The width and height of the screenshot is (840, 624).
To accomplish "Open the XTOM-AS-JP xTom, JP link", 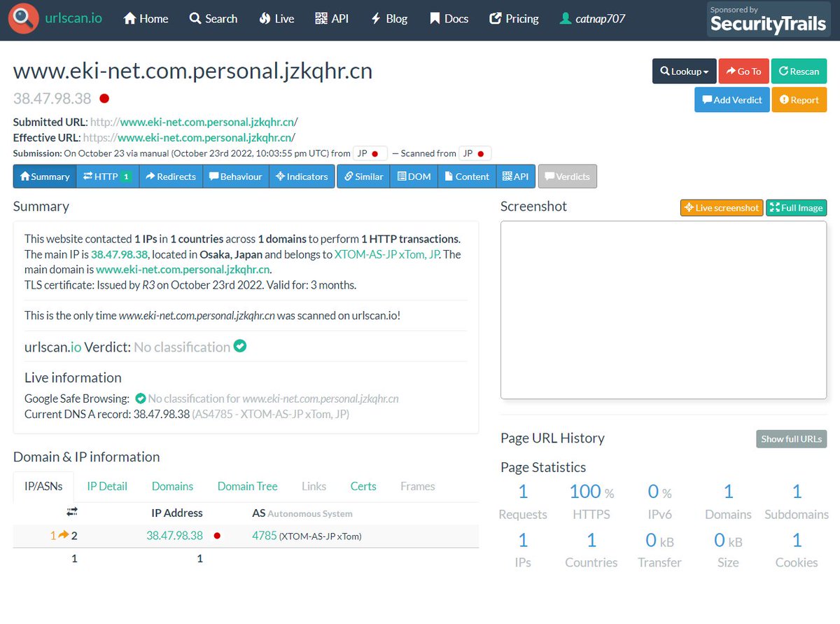I will [386, 254].
